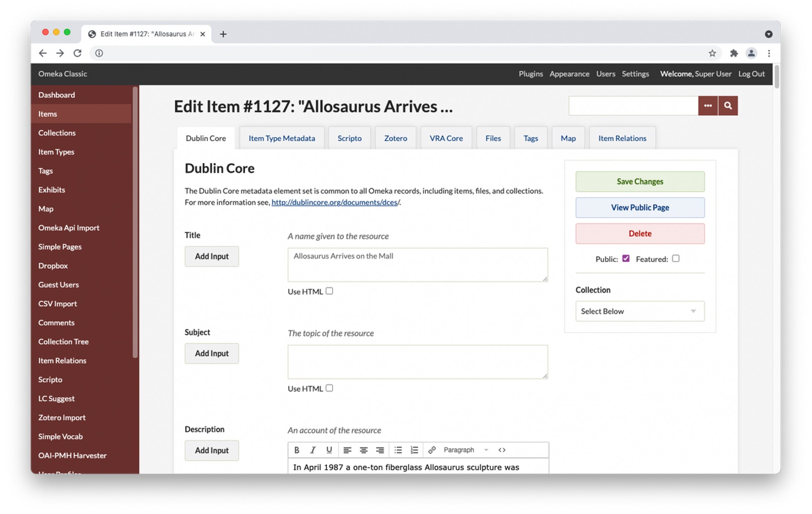Uncheck the Public checkbox
The image size is (812, 514).
[x=626, y=259]
